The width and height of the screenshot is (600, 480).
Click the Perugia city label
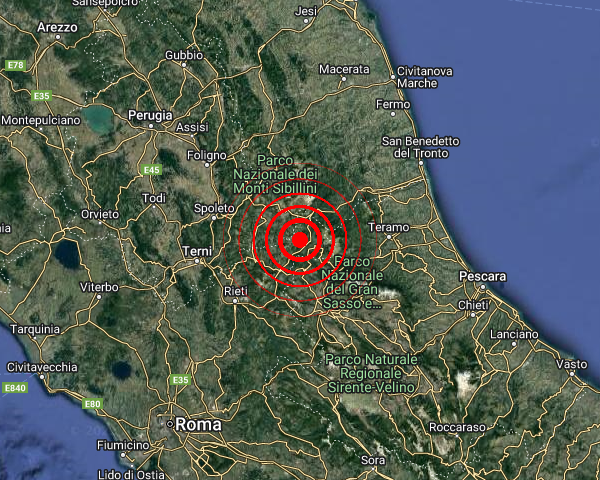(x=150, y=115)
